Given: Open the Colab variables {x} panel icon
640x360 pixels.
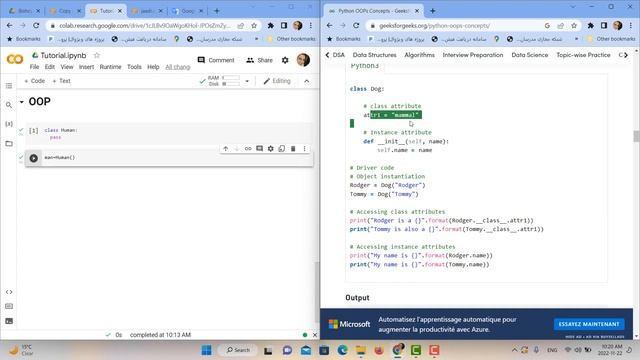Looking at the screenshot, I should 9,124.
